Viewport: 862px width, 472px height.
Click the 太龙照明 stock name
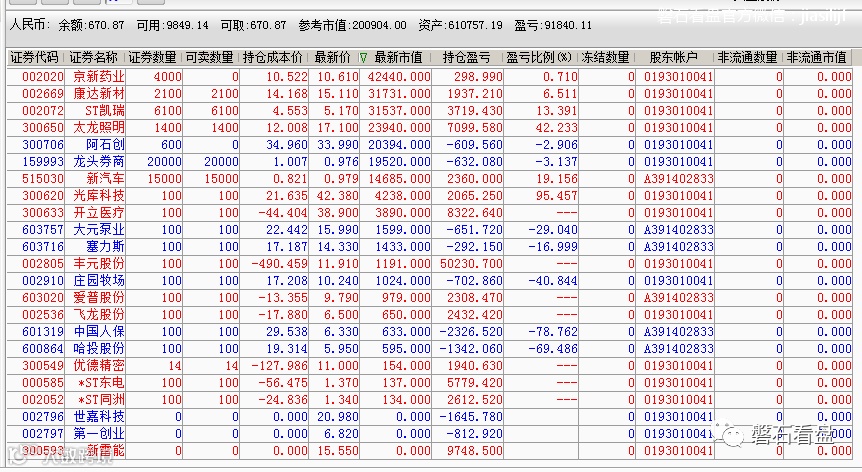(99, 127)
